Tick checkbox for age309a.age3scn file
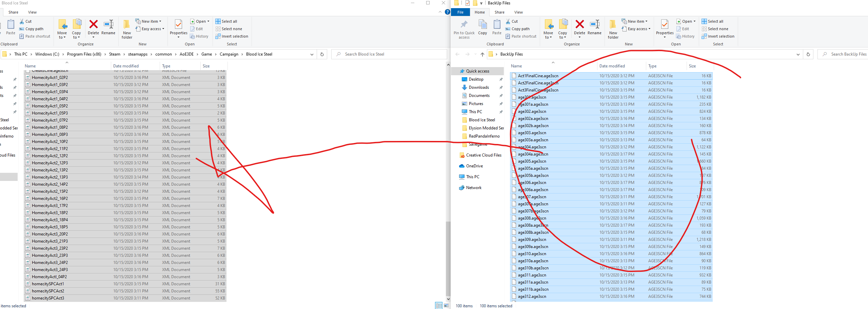 click(514, 247)
